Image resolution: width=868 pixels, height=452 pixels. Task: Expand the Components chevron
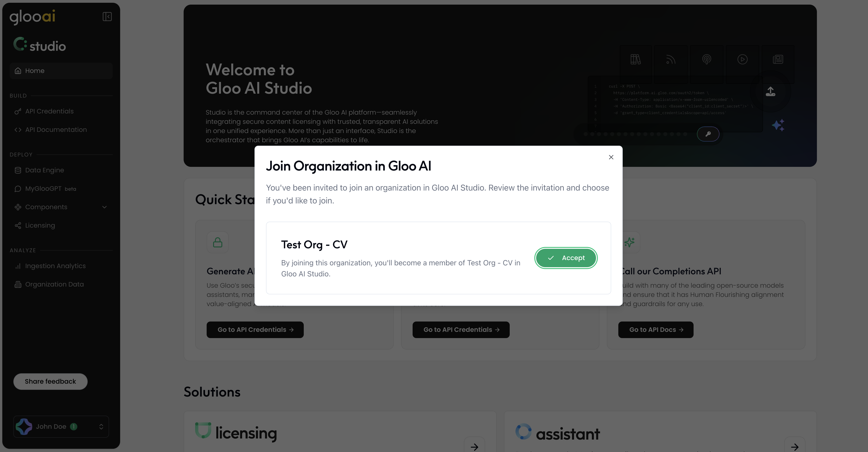[x=104, y=207]
